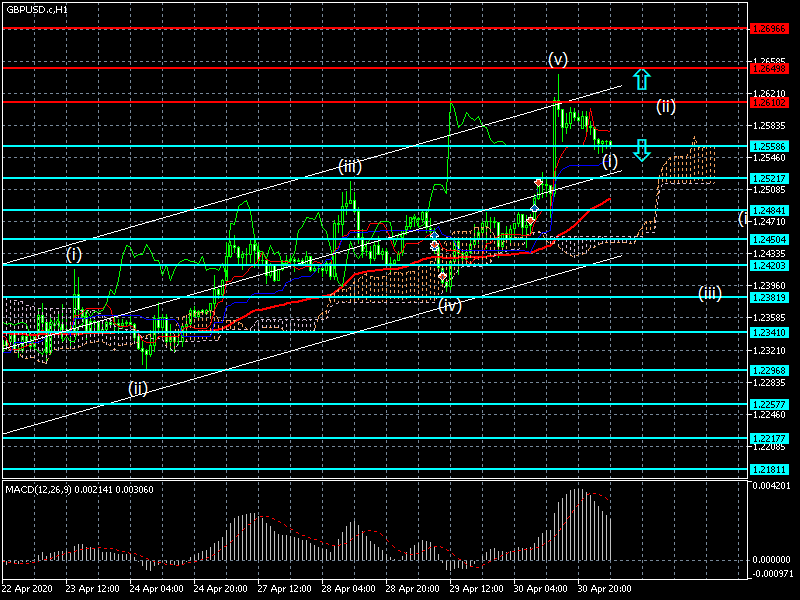Click the 1.25085 price scale value
This screenshot has width=800, height=600.
(769, 190)
